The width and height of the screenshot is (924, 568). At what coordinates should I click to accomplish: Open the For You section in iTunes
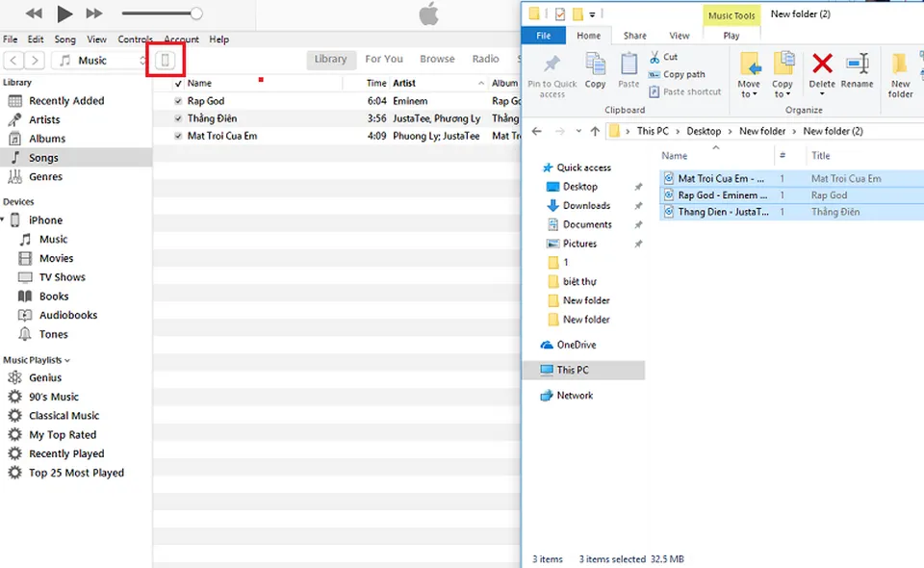pyautogui.click(x=384, y=59)
